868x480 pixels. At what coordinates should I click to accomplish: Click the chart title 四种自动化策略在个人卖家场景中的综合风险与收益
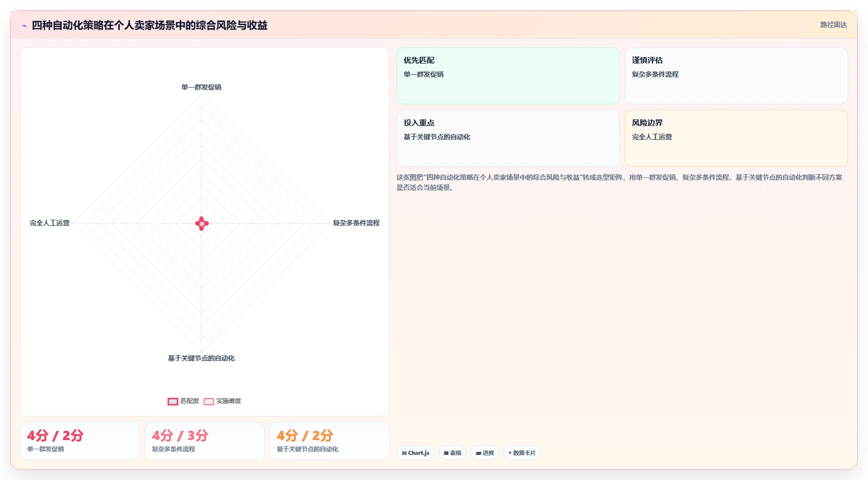pos(149,25)
